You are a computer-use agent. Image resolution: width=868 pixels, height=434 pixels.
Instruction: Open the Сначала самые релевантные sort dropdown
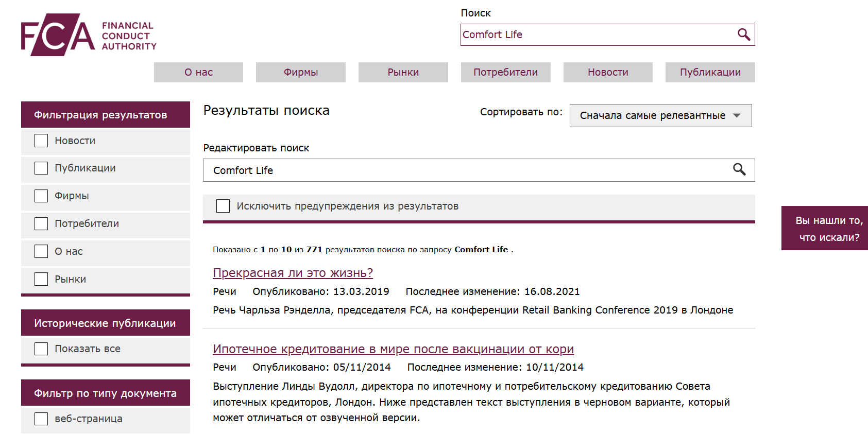click(660, 115)
